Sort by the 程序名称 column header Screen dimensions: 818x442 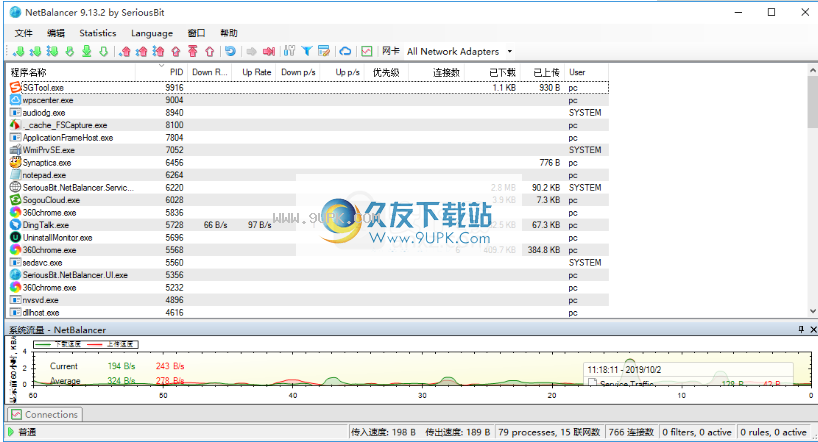(72, 72)
